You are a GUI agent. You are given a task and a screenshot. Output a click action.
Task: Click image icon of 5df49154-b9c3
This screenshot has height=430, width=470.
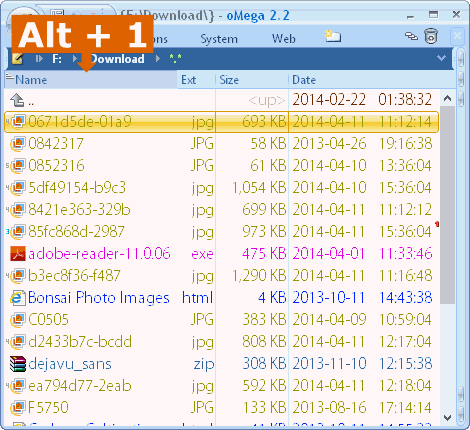point(18,188)
